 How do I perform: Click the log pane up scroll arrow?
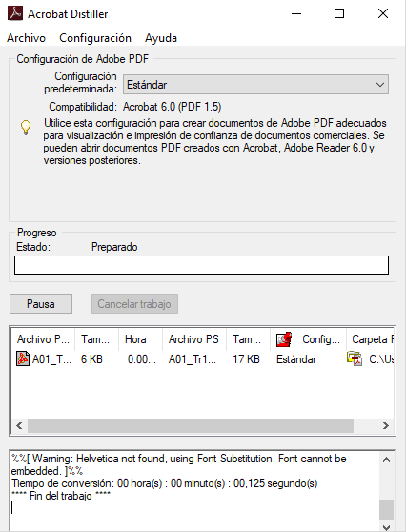click(x=386, y=460)
